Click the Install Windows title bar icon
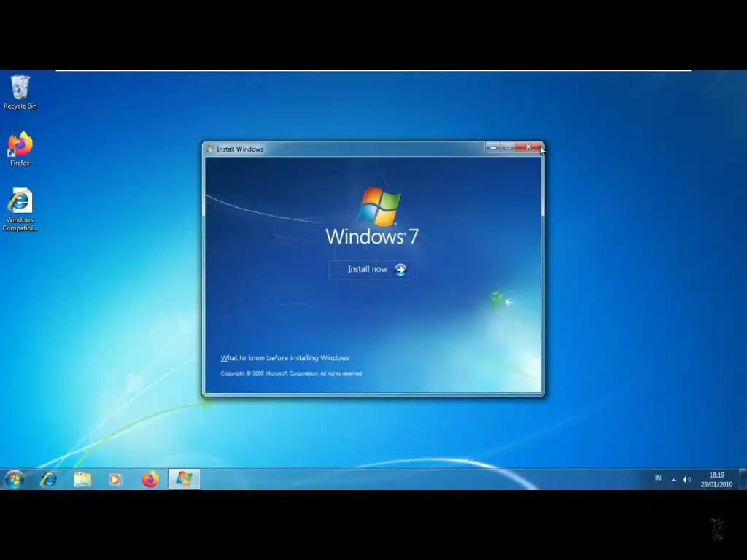 pos(210,149)
